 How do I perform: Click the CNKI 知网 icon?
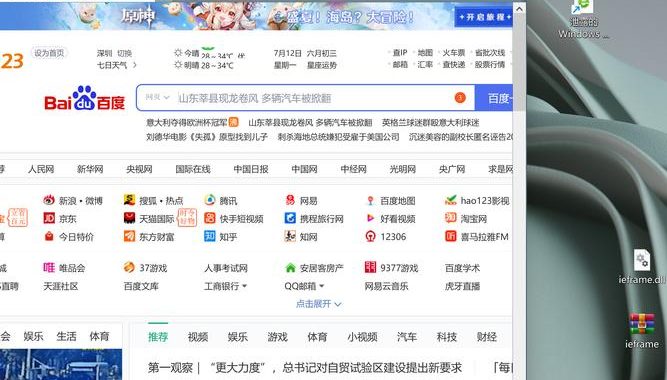pyautogui.click(x=290, y=236)
